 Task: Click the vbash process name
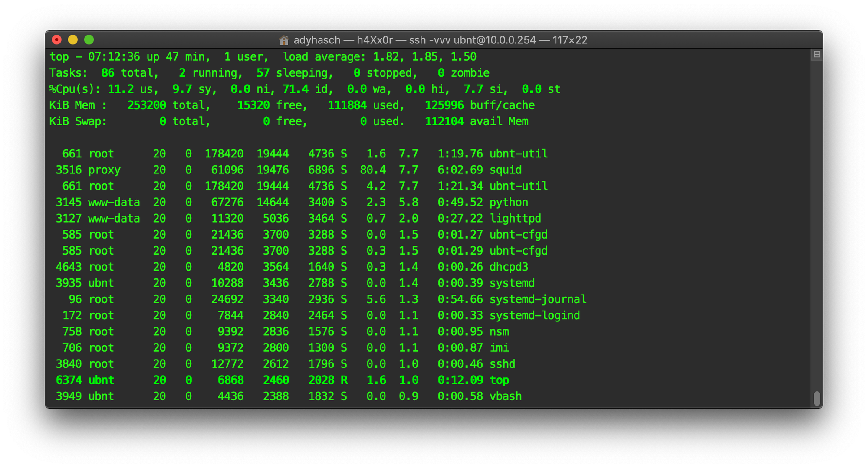[x=506, y=396]
